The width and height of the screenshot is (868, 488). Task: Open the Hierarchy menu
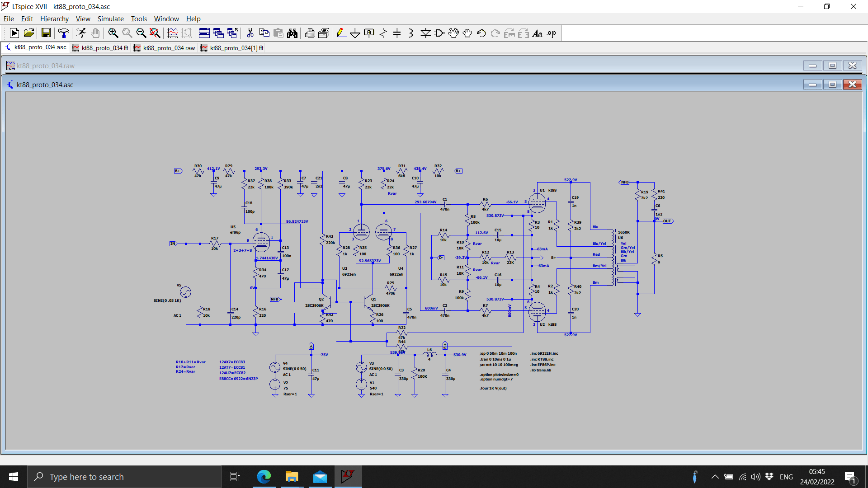coord(54,19)
